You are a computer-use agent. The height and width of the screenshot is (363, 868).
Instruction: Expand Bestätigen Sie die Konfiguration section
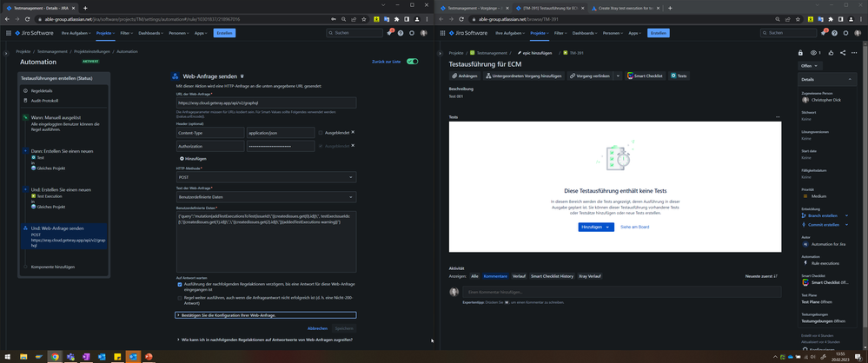point(266,315)
